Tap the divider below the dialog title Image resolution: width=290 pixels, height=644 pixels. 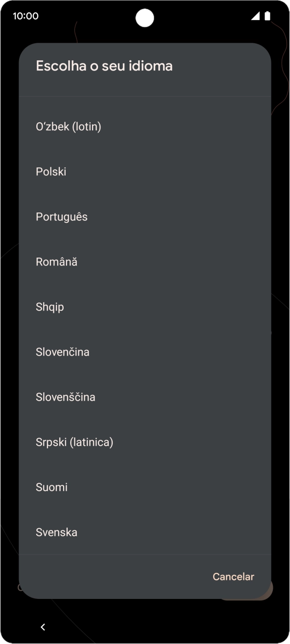(x=145, y=96)
